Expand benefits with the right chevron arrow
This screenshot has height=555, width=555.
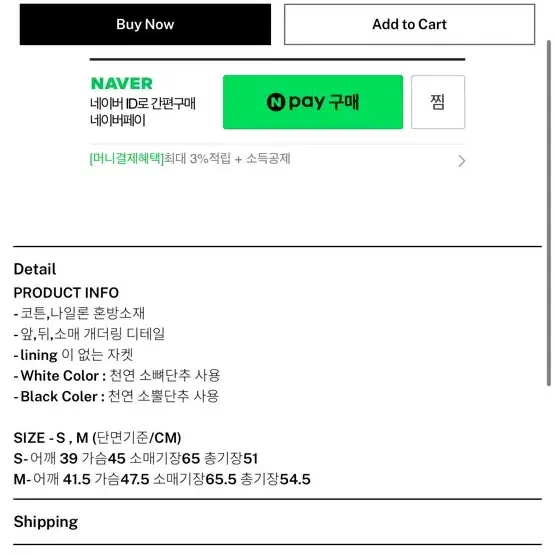[461, 161]
